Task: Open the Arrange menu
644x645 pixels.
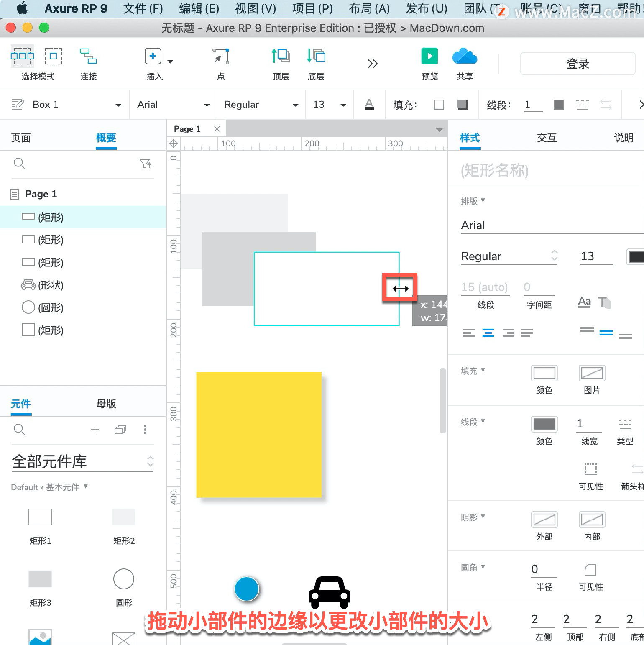Action: (x=369, y=8)
